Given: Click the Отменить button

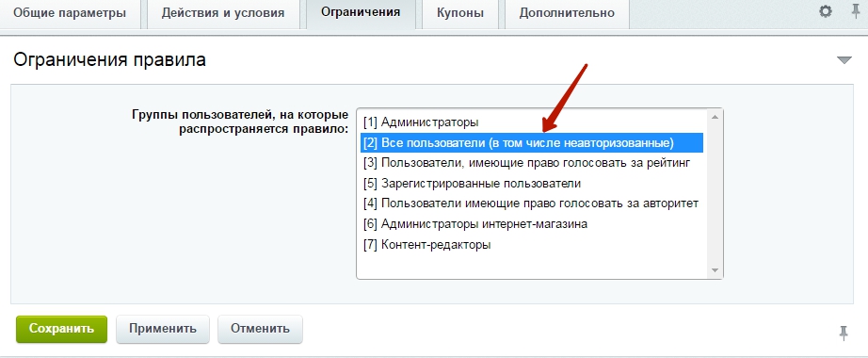Looking at the screenshot, I should tap(260, 329).
